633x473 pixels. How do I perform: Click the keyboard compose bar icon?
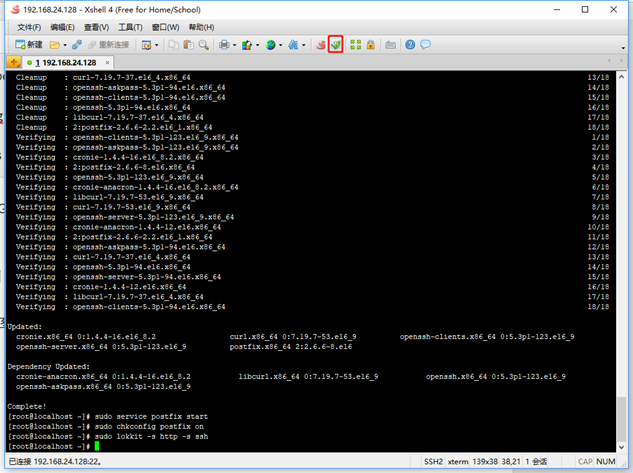point(390,45)
